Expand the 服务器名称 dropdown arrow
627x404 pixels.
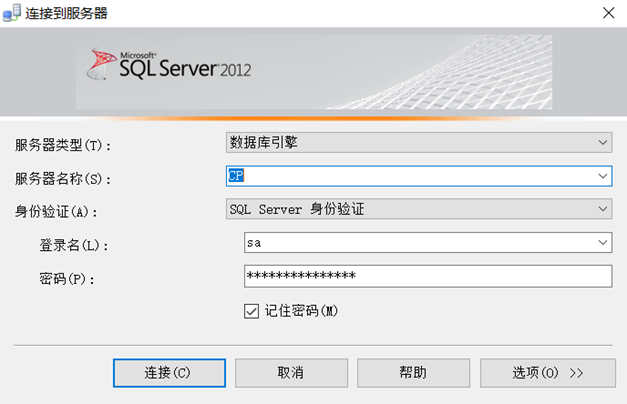coord(603,176)
